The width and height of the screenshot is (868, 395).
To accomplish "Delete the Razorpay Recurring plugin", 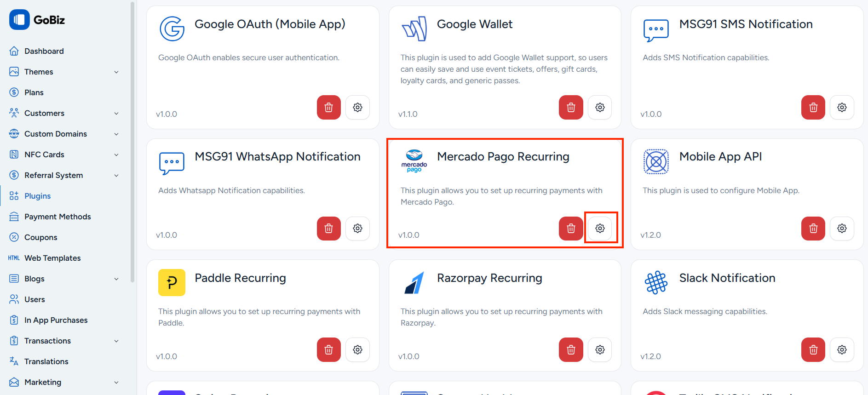I will point(571,350).
